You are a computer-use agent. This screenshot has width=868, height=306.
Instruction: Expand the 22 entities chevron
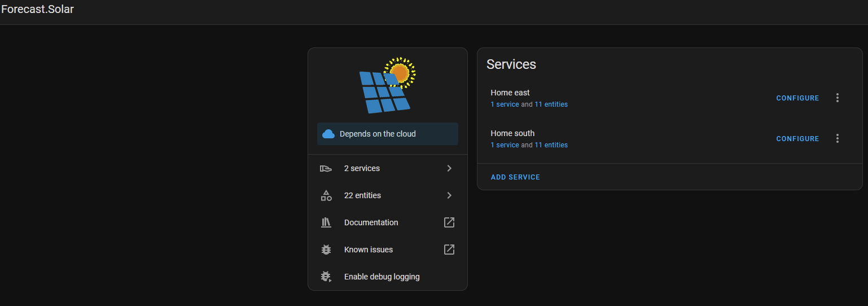pyautogui.click(x=449, y=195)
